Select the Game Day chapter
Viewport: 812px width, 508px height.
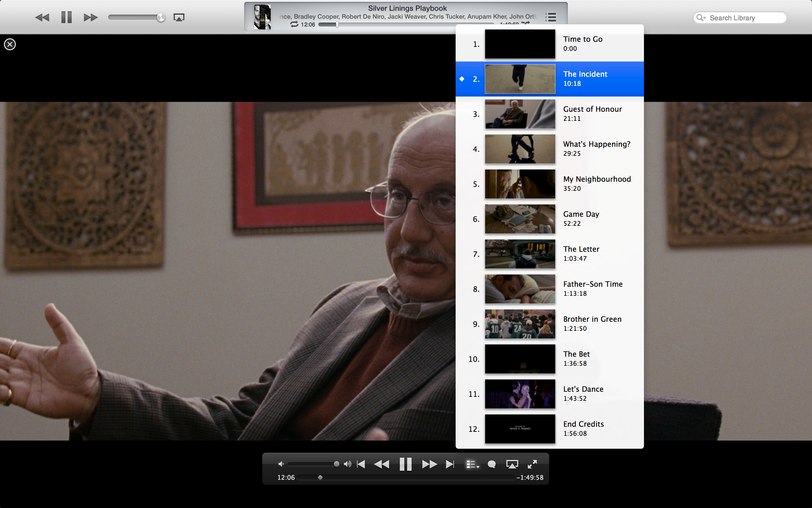point(550,219)
